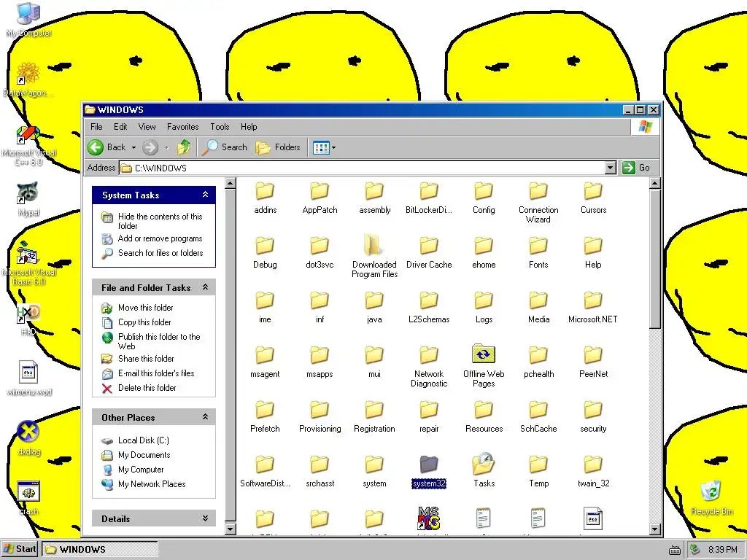747x560 pixels.
Task: Select the wiimenu.wad file on desktop
Action: tap(28, 378)
